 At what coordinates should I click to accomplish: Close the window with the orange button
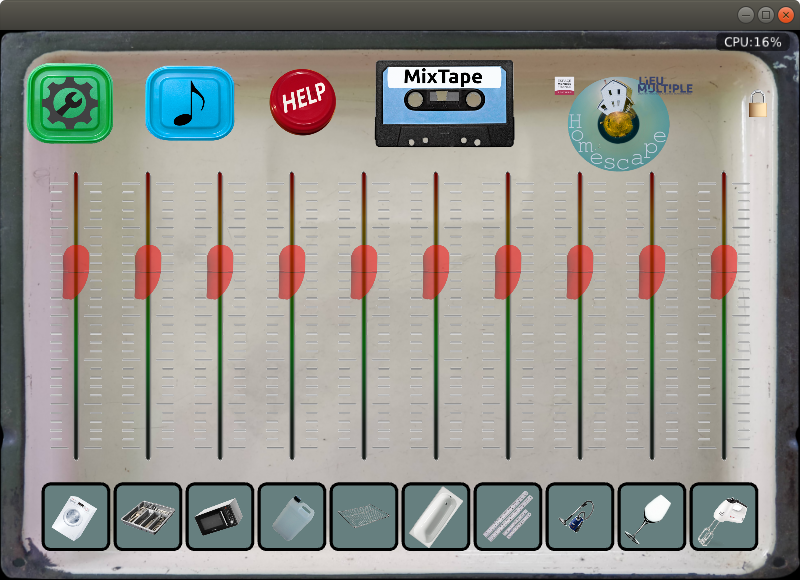pos(786,15)
